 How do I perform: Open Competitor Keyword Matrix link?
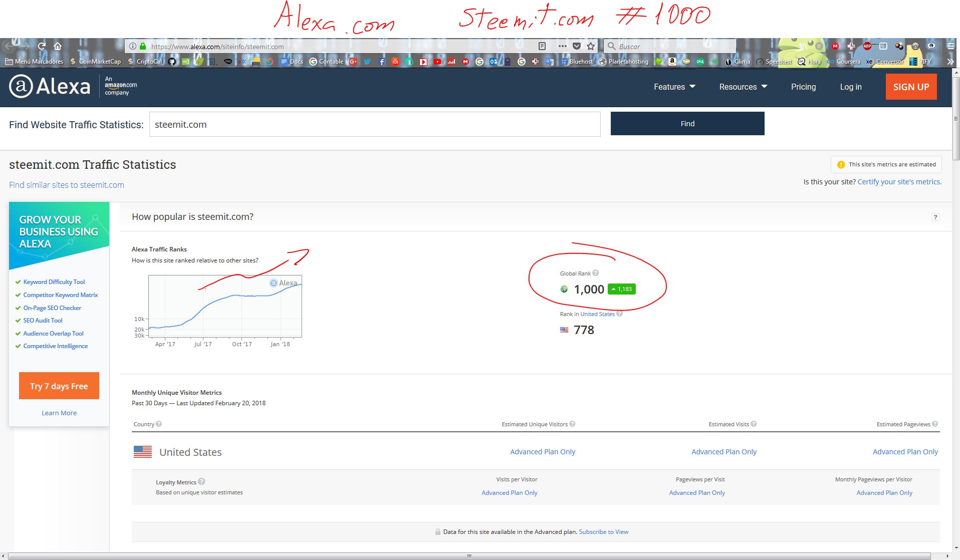pos(61,295)
